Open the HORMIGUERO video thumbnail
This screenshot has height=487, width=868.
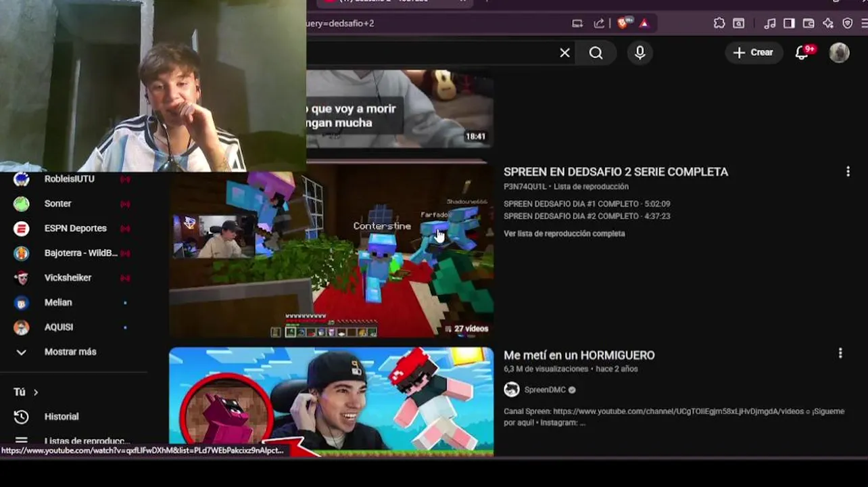(331, 402)
